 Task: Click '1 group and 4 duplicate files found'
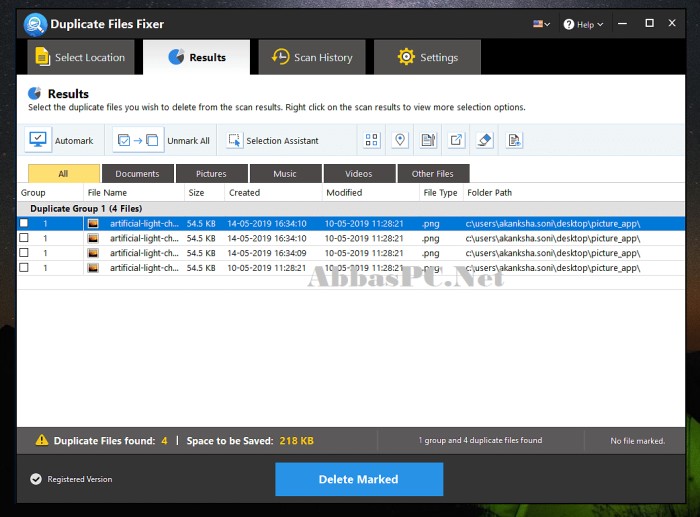coord(480,440)
